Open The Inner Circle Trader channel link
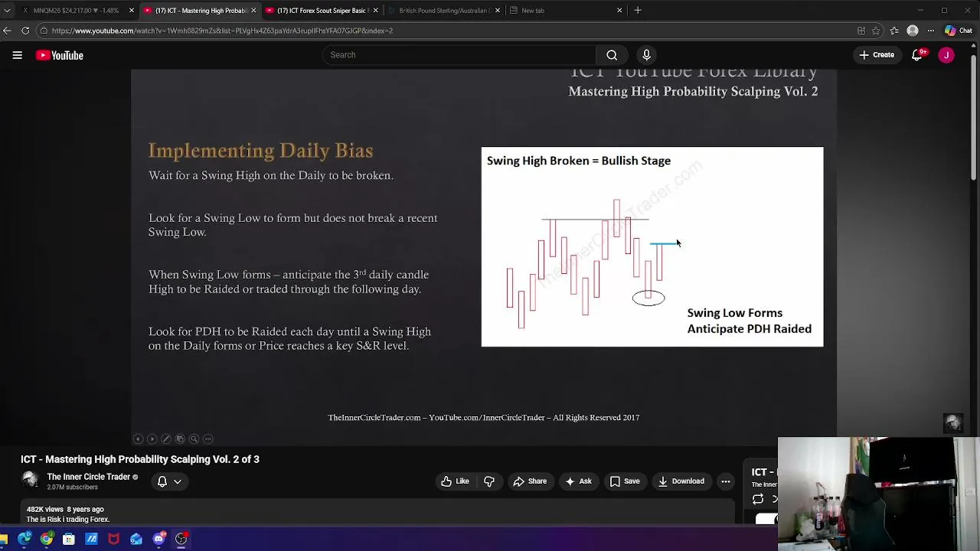 (88, 477)
